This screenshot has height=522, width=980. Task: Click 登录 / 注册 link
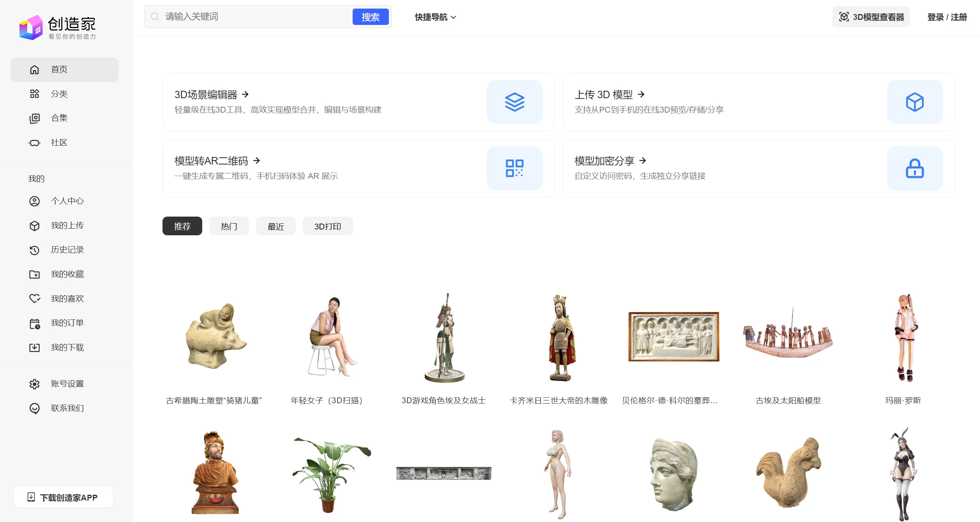pos(946,17)
